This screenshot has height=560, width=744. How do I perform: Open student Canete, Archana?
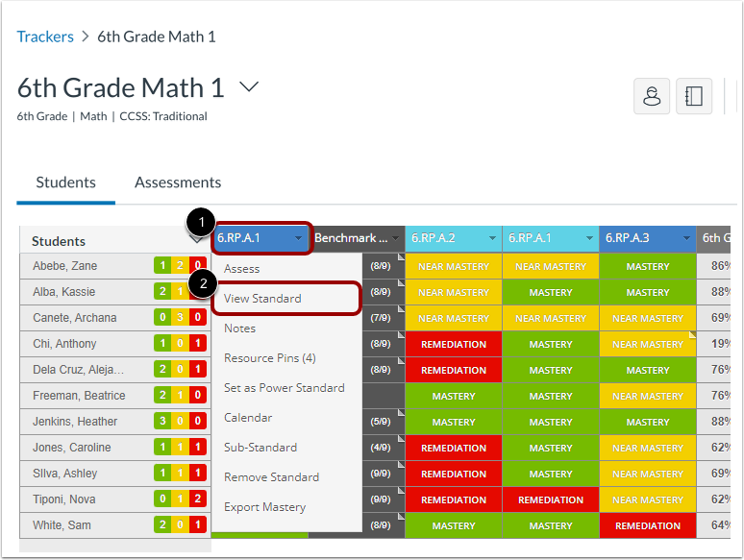(74, 318)
